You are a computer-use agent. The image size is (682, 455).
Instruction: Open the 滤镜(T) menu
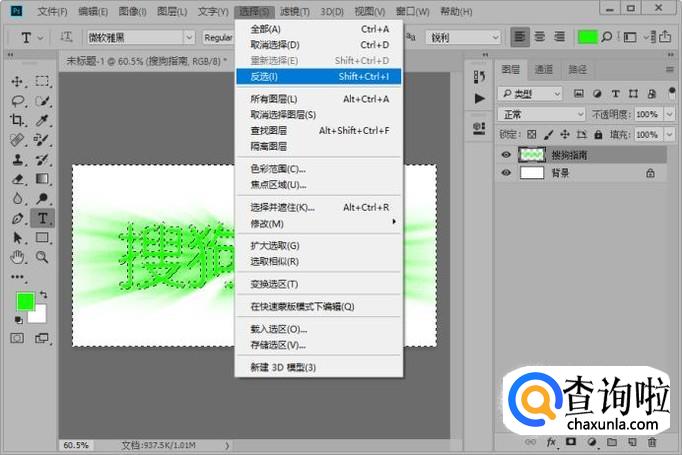(295, 11)
